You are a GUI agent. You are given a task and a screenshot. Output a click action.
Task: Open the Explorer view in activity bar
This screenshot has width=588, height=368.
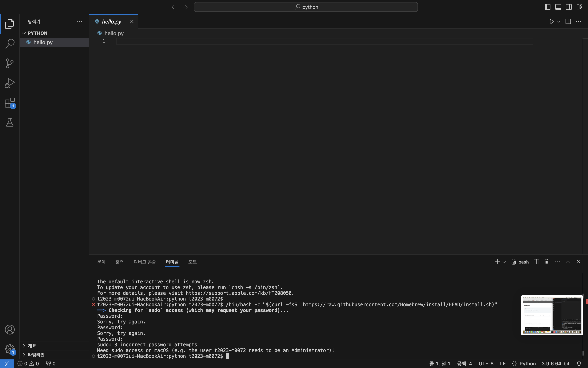tap(9, 24)
